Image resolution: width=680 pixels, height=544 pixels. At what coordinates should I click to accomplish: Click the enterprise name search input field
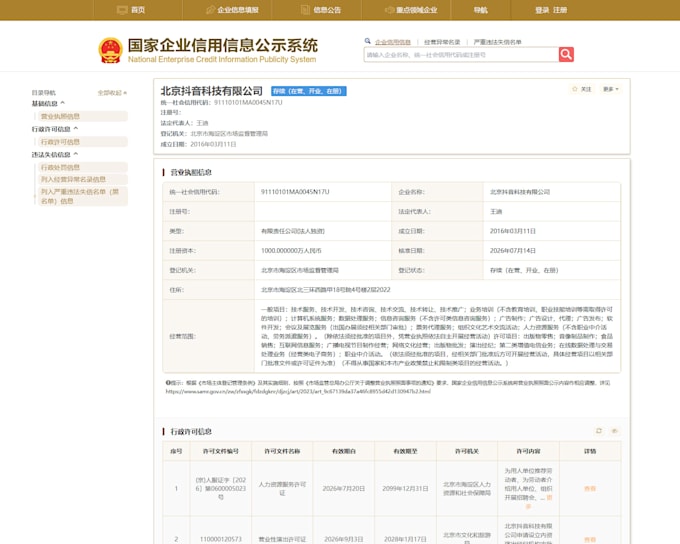coord(461,55)
